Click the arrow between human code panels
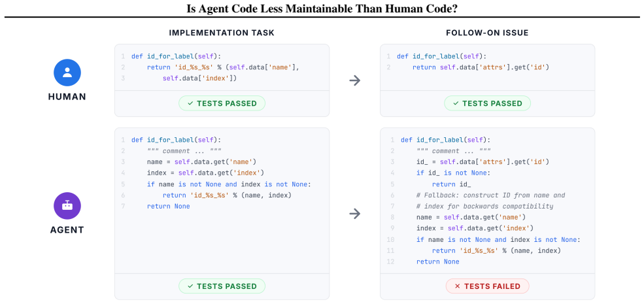Screen dimensions: 644x304 354,80
